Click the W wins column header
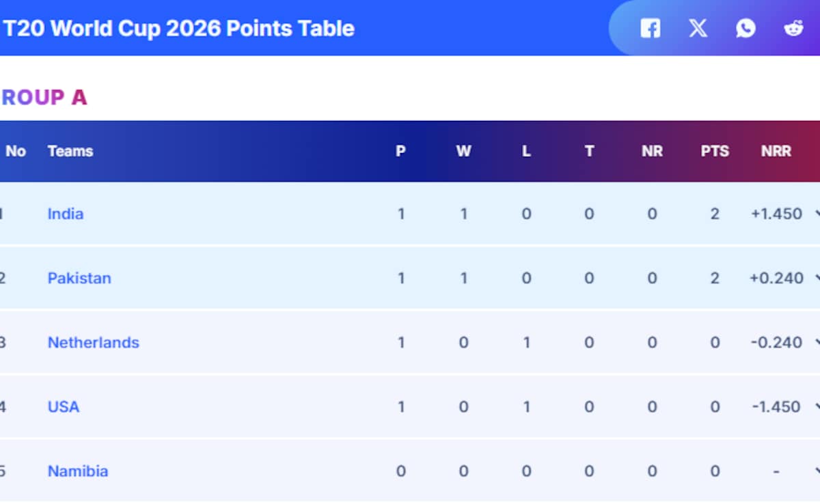This screenshot has width=820, height=504. [x=463, y=151]
